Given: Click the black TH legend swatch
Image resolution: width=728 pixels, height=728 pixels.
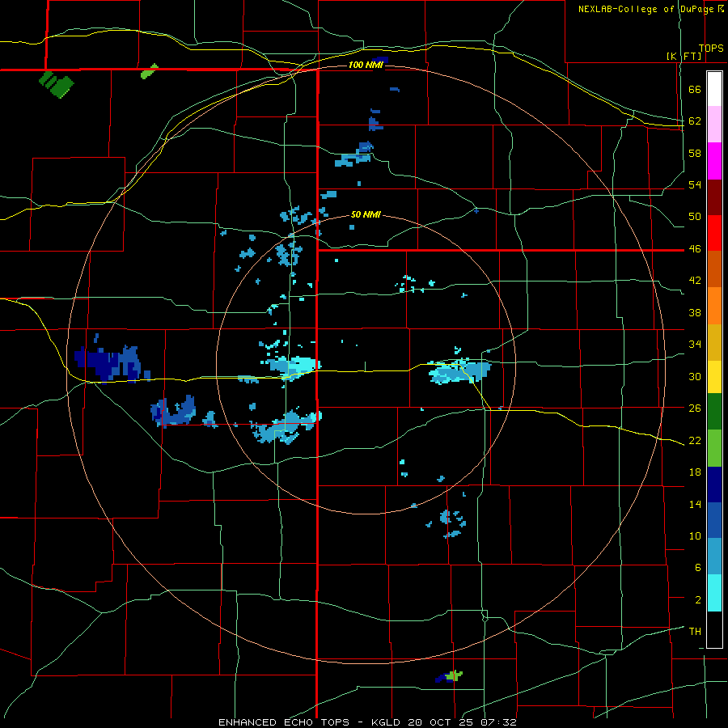Looking at the screenshot, I should click(x=714, y=629).
